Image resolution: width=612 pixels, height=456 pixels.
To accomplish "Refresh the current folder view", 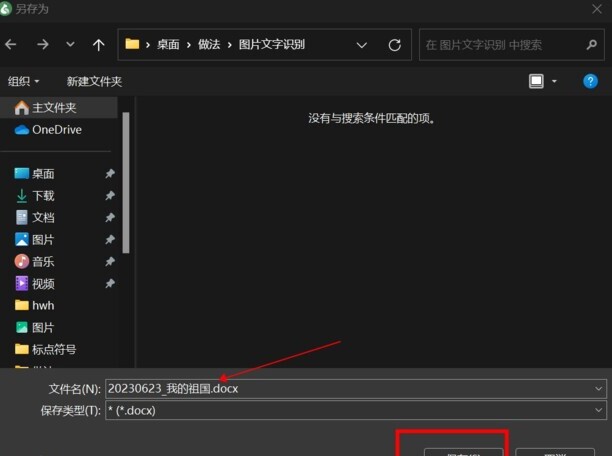I will point(395,45).
